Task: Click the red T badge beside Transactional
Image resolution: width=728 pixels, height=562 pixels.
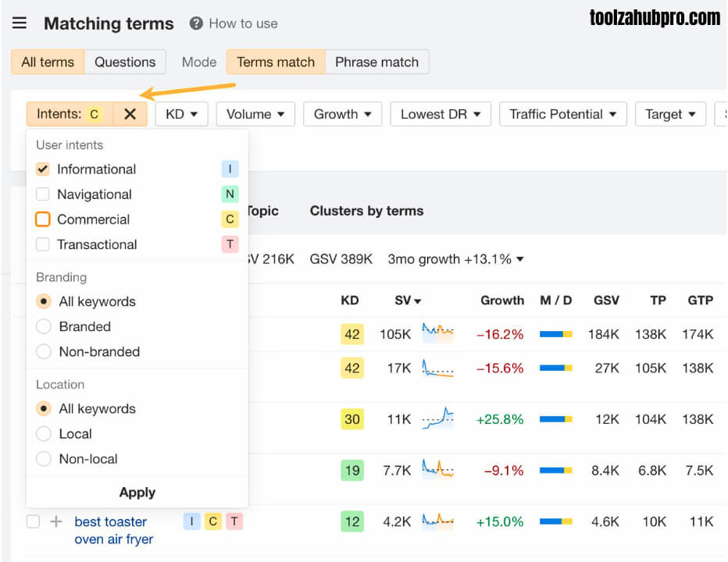Action: [x=230, y=244]
